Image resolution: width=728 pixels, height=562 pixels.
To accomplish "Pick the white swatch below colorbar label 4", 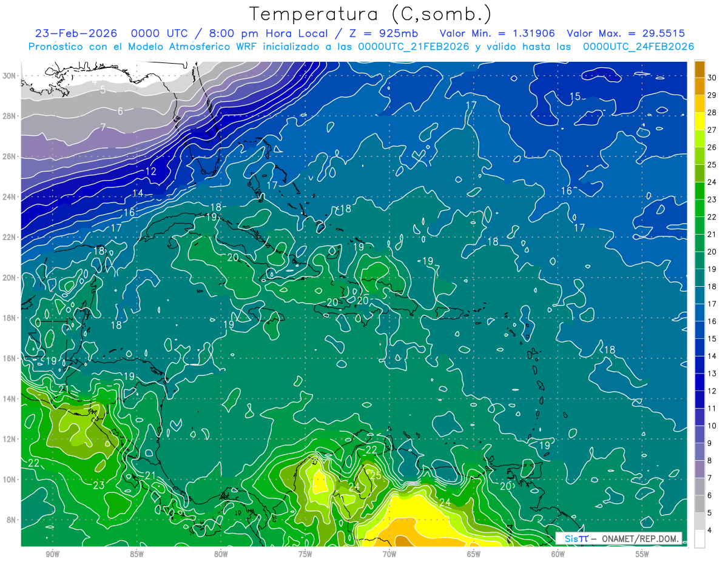I will tap(699, 539).
